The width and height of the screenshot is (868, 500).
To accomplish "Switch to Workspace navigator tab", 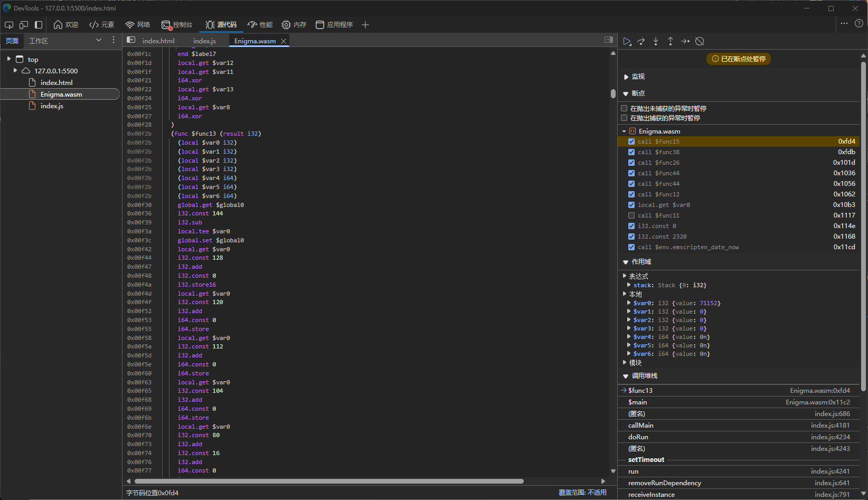I will [39, 41].
